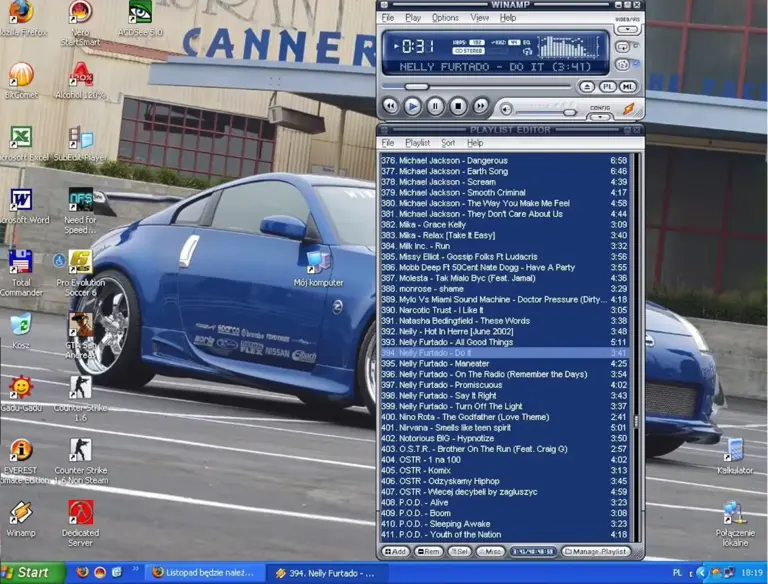Click the Nero StartSmart desktop icon

[x=80, y=23]
